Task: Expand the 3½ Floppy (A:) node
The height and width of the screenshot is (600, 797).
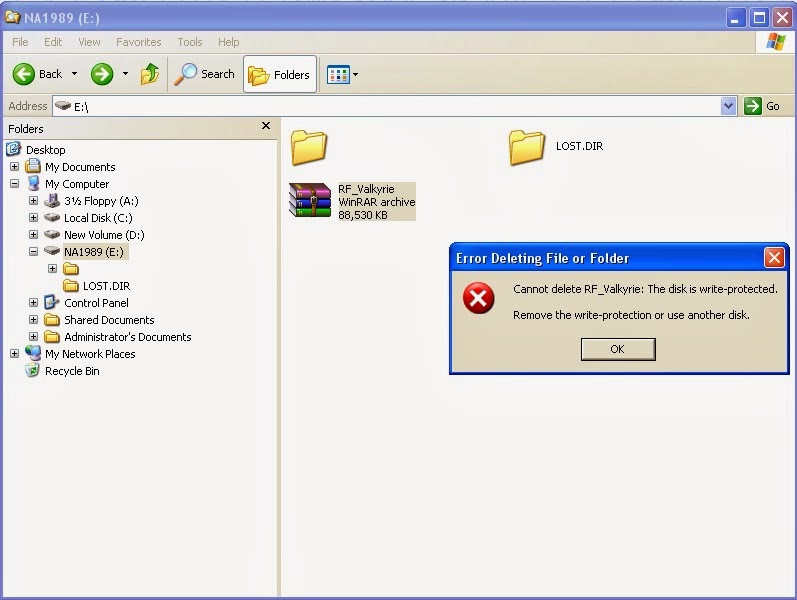Action: pyautogui.click(x=33, y=200)
